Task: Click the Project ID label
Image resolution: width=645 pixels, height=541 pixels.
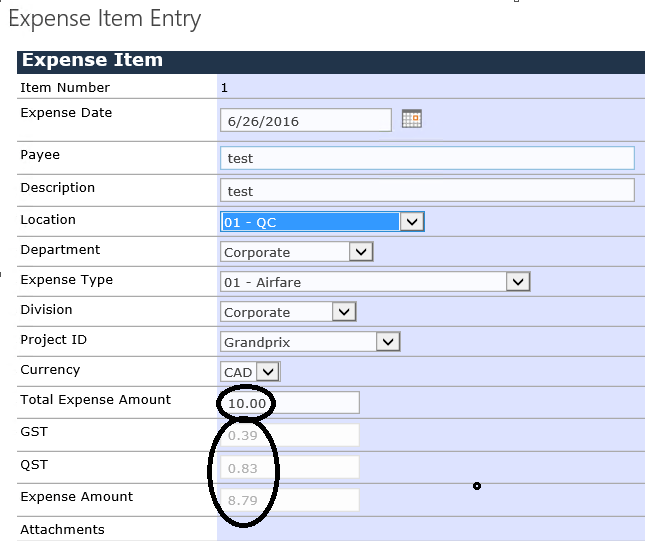Action: pyautogui.click(x=54, y=340)
